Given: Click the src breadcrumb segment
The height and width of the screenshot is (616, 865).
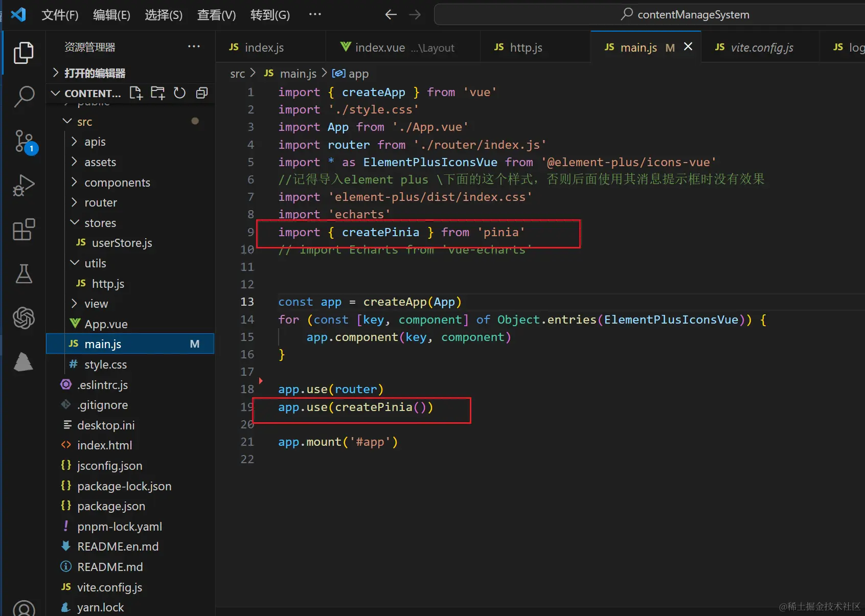Looking at the screenshot, I should (238, 74).
